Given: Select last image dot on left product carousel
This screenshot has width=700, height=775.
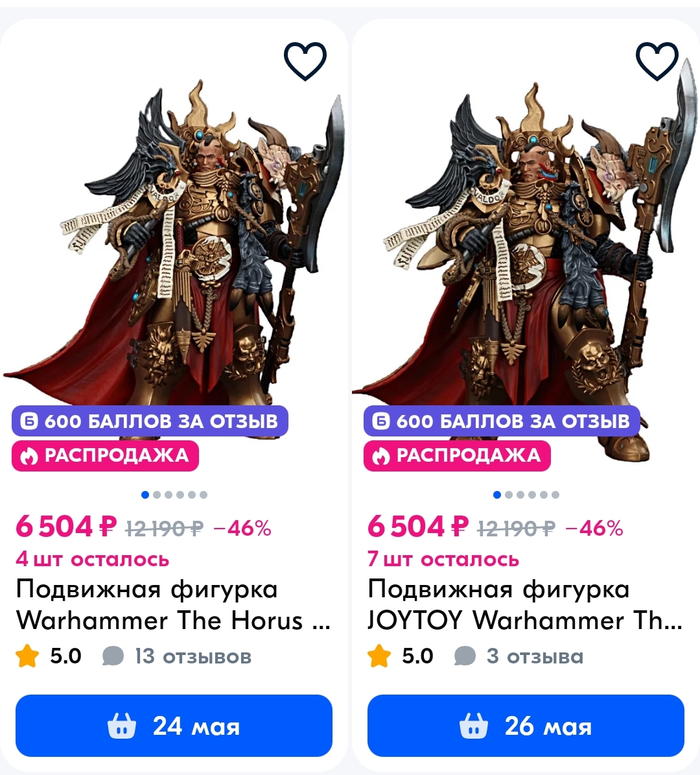Looking at the screenshot, I should click(x=204, y=495).
